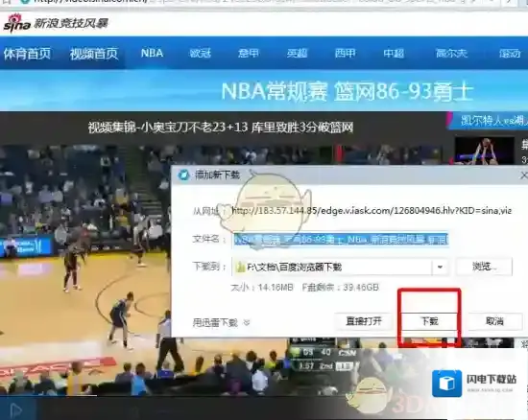Open the 体育首页 nav tab
The image size is (528, 420).
click(27, 54)
